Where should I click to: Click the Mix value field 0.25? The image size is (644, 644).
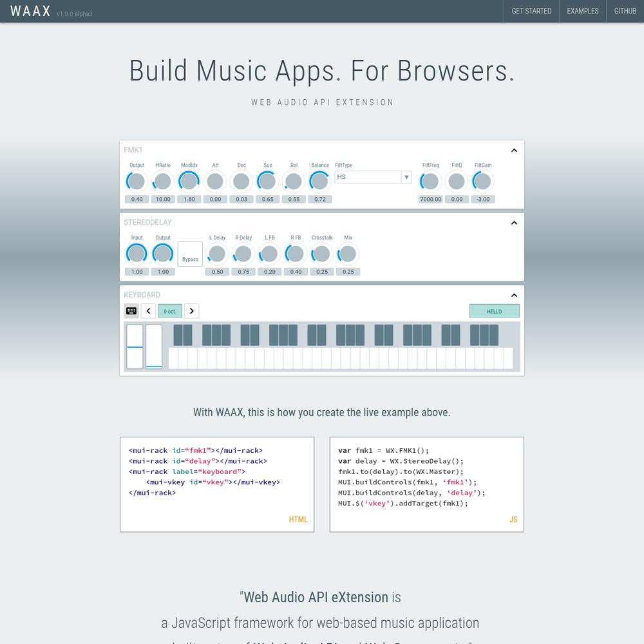[348, 272]
